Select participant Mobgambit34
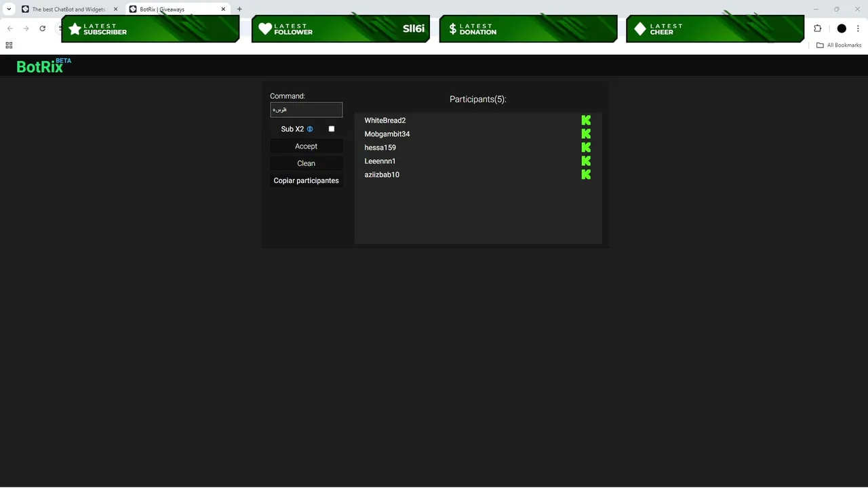 pos(387,134)
